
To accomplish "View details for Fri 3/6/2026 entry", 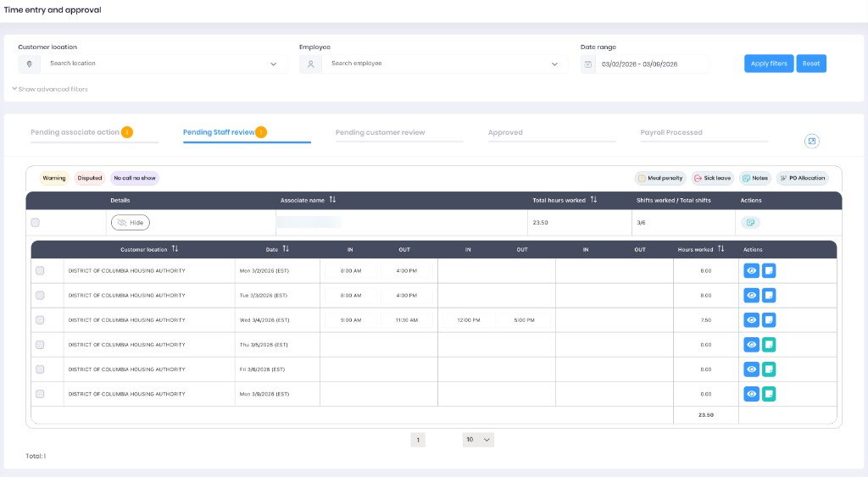I will coord(751,369).
